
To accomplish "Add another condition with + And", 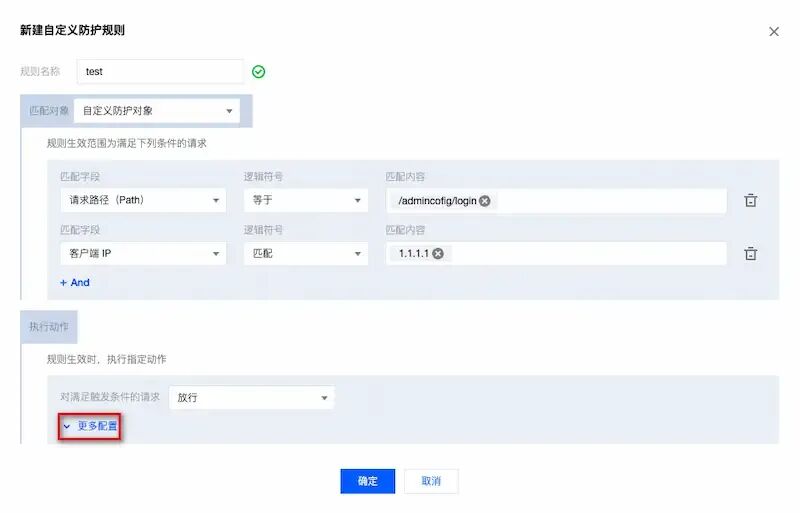I will tap(75, 283).
